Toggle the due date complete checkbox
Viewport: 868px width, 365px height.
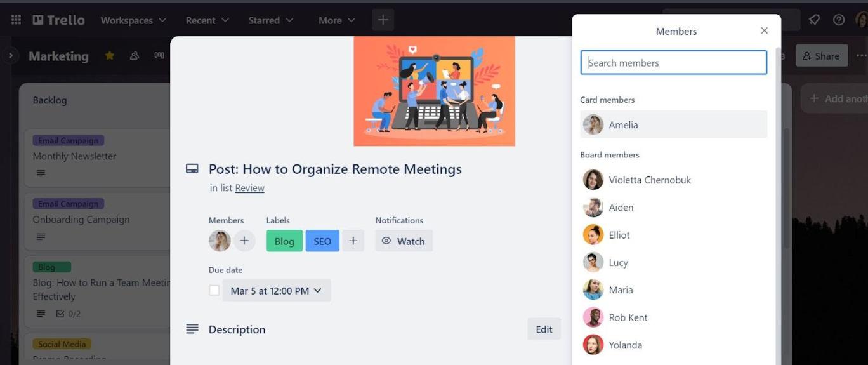point(214,291)
